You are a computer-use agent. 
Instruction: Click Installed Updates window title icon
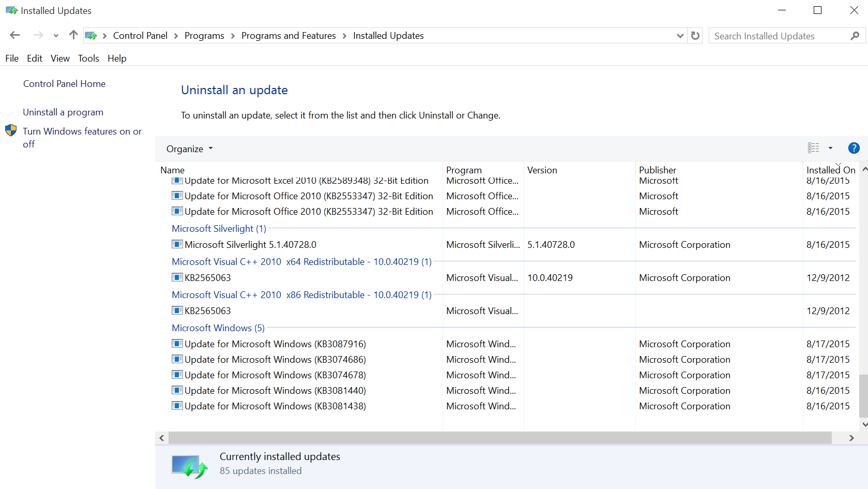(11, 10)
